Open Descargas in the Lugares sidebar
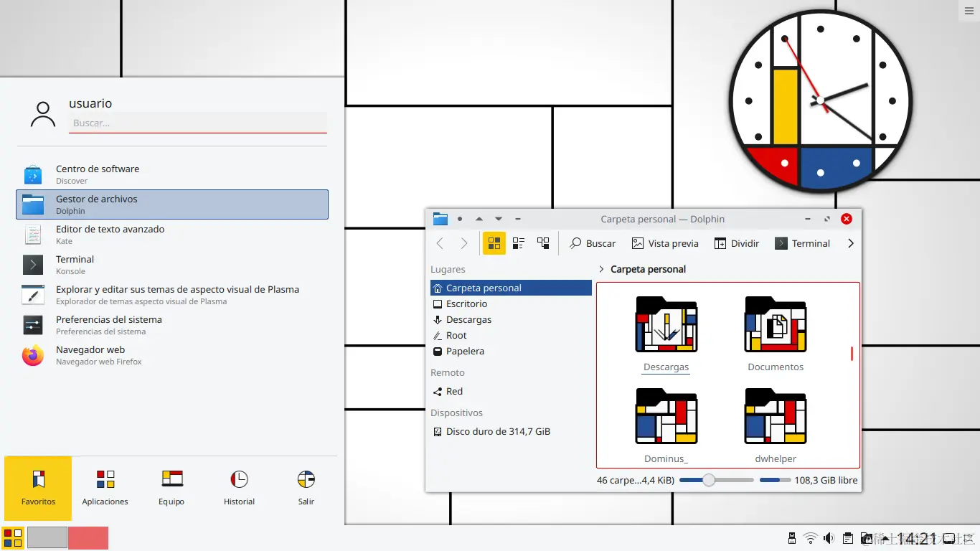This screenshot has height=551, width=980. [x=511, y=319]
